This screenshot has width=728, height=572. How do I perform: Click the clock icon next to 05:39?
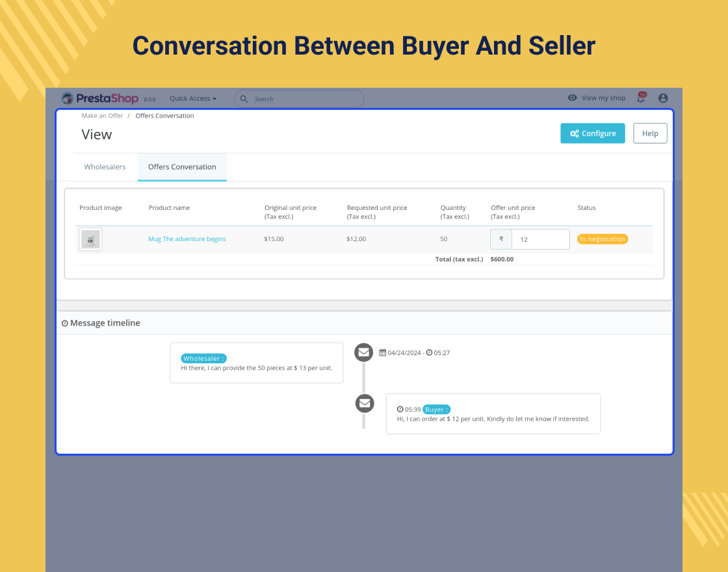pos(400,409)
